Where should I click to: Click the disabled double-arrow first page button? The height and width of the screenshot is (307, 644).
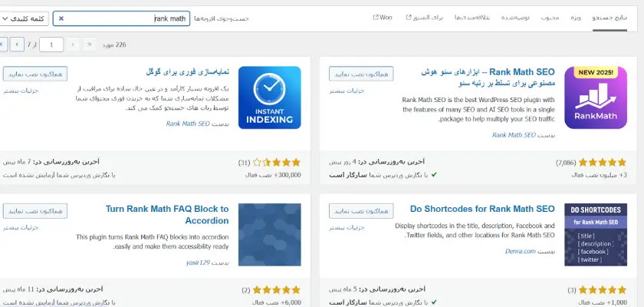coord(90,45)
